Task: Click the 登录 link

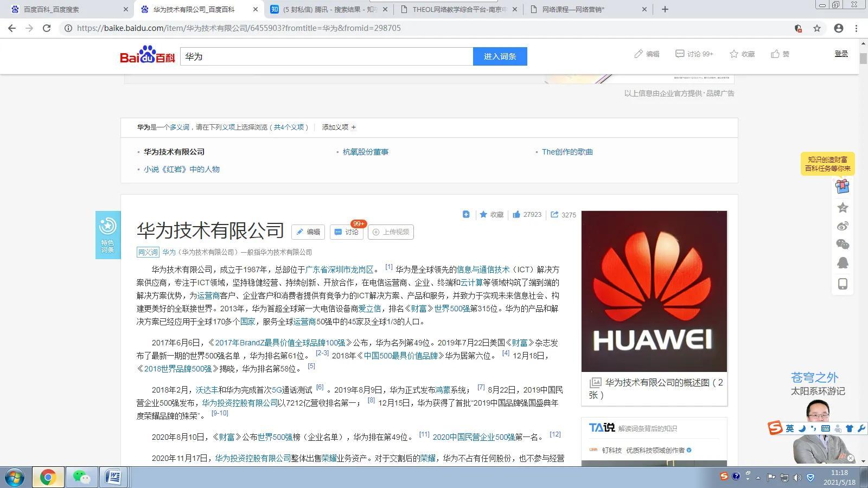Action: (841, 53)
